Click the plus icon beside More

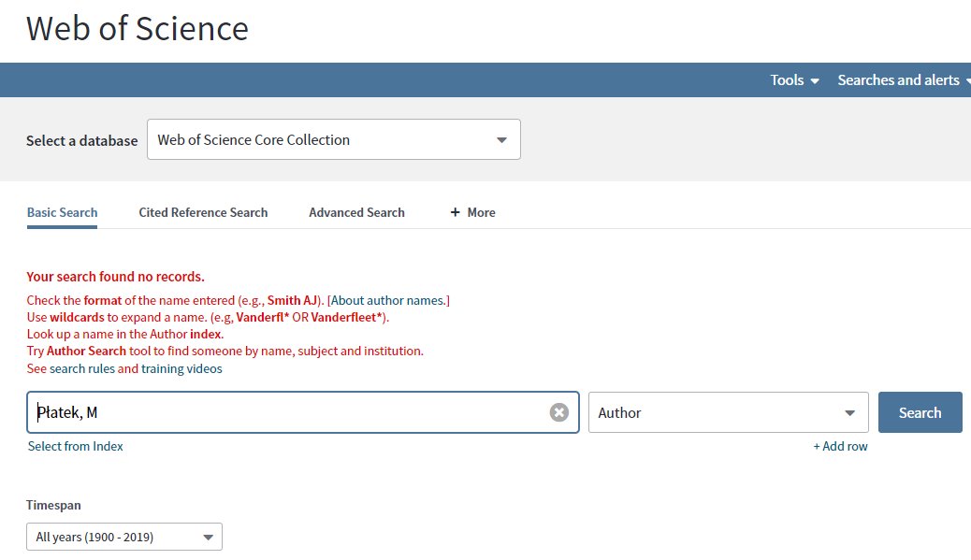456,212
